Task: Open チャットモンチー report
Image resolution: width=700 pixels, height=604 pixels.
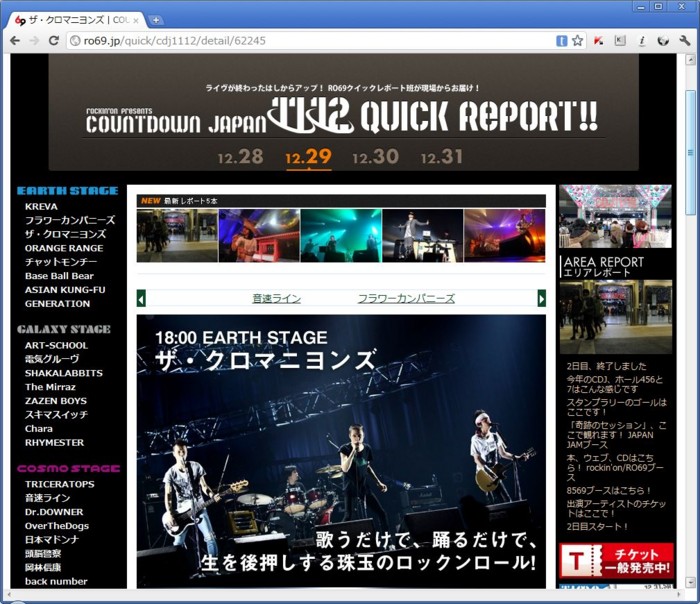Action: (x=61, y=262)
